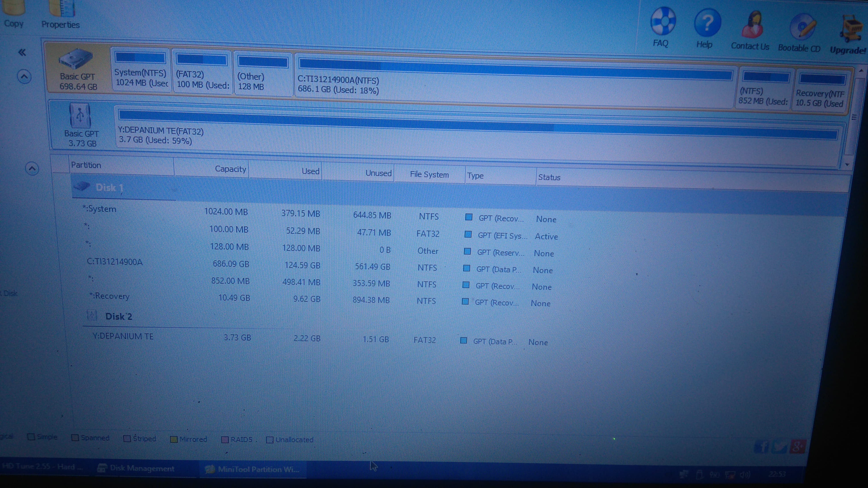Sort by the File System column header
This screenshot has height=488, width=868.
pos(429,174)
